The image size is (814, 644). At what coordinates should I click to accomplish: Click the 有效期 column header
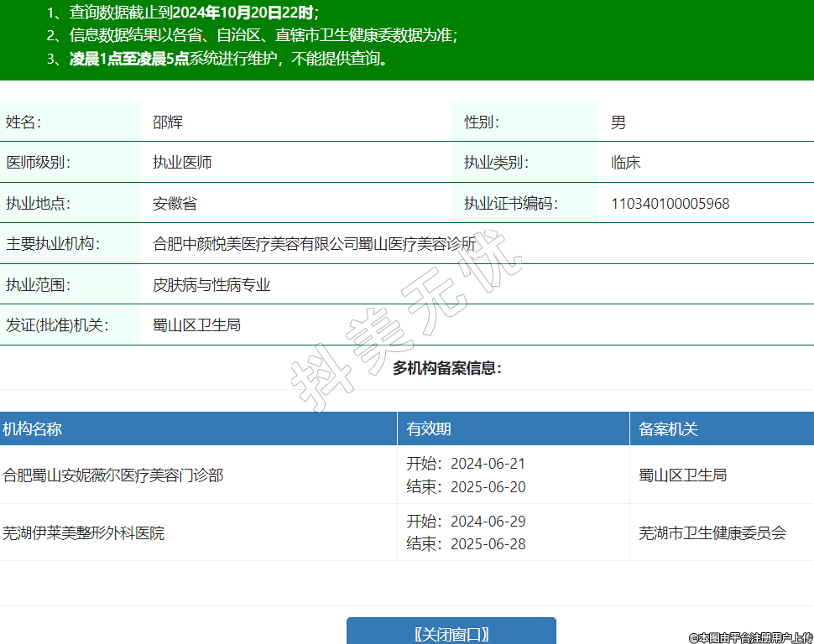(429, 429)
